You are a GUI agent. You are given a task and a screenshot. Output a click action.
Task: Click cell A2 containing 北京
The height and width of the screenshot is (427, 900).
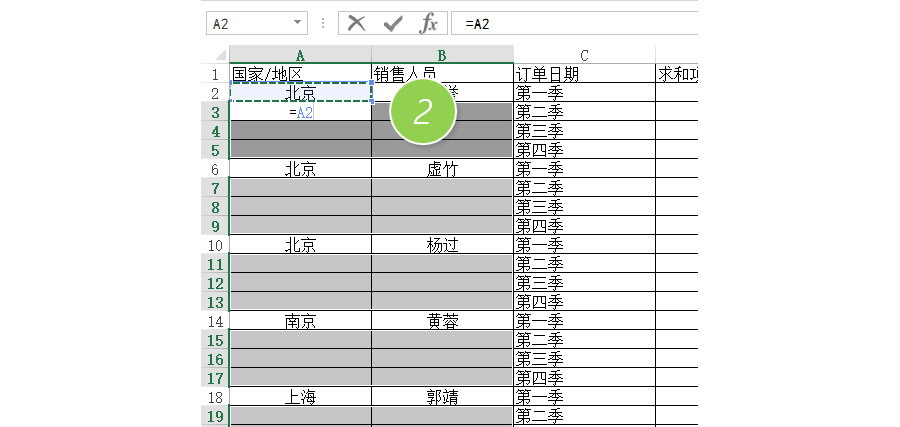pyautogui.click(x=300, y=93)
